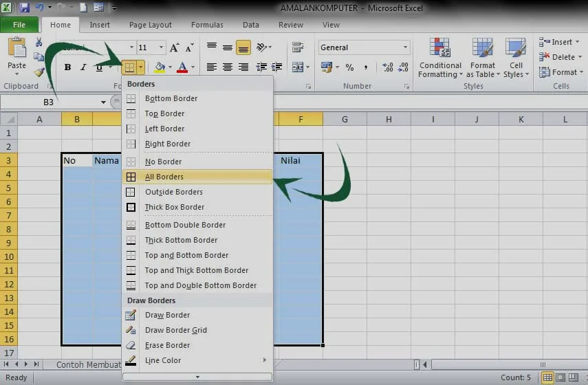This screenshot has width=588, height=385.
Task: Open the Font Color dropdown arrow
Action: (x=193, y=67)
